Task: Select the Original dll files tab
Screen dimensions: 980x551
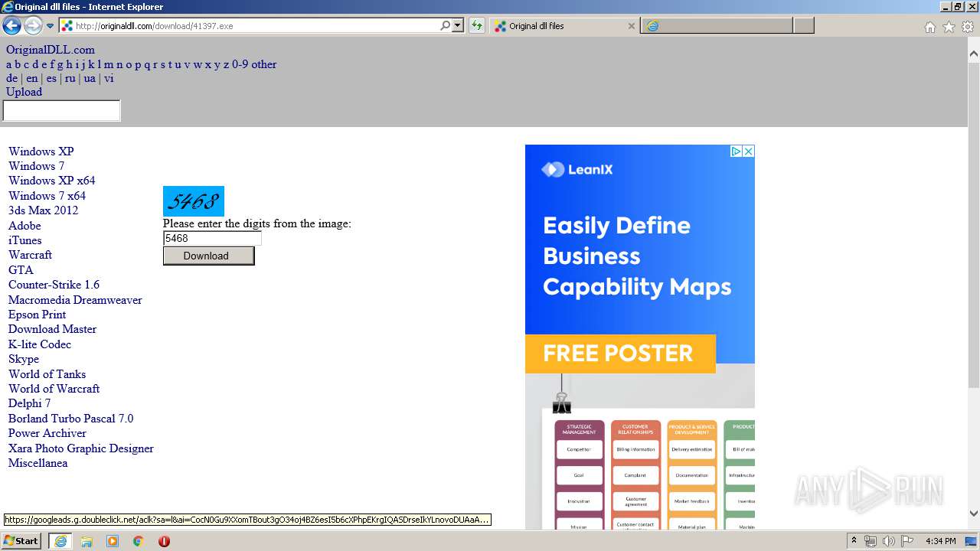Action: (x=563, y=26)
